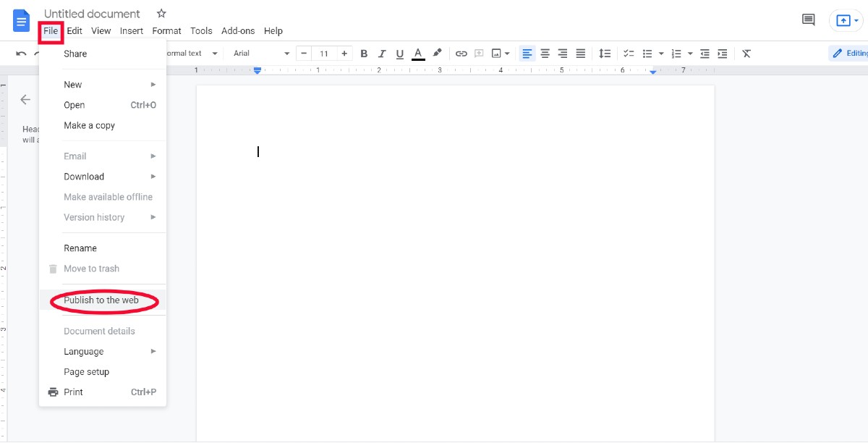
Task: Undo the last action
Action: (x=20, y=53)
